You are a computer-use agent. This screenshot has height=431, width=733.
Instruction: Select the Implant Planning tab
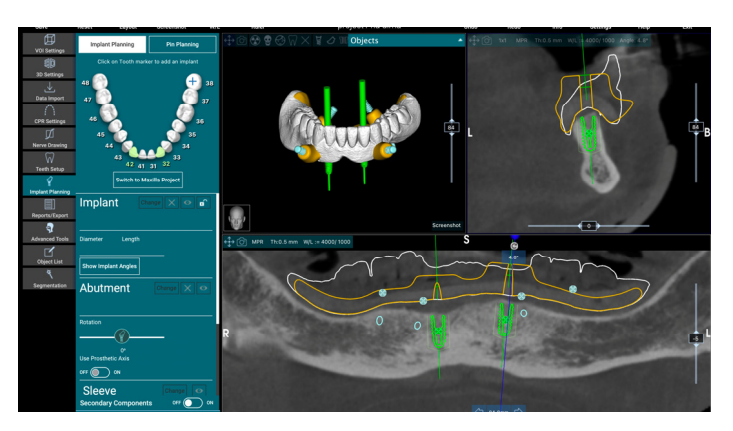(x=112, y=44)
